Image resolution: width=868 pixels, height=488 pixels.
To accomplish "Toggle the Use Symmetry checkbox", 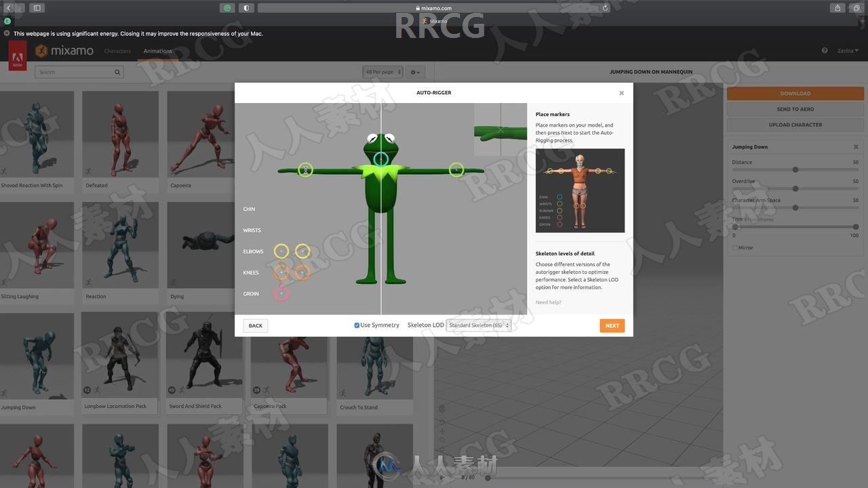I will tap(357, 325).
